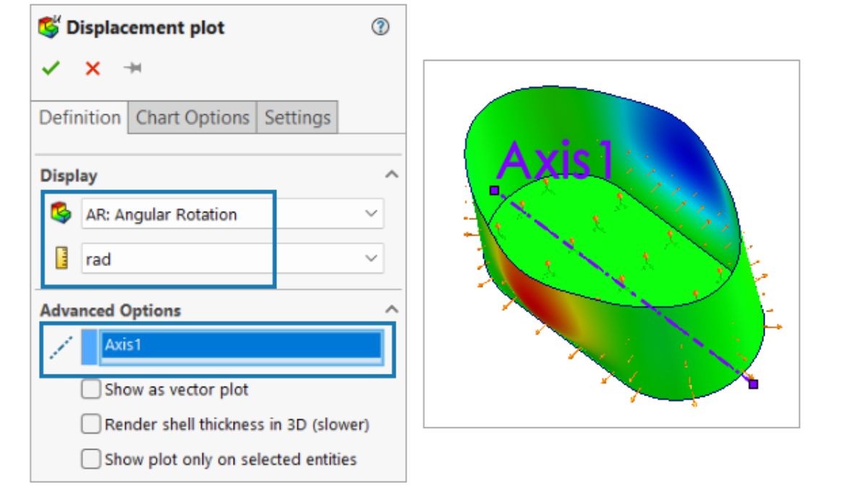868x488 pixels.
Task: Check Show plot only on selected entities
Action: (x=91, y=459)
